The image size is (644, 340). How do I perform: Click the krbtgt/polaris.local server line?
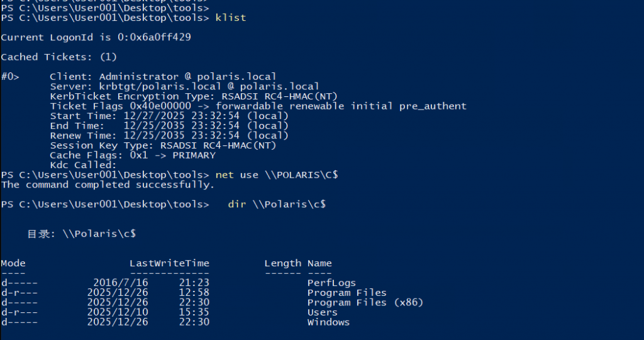pyautogui.click(x=184, y=86)
